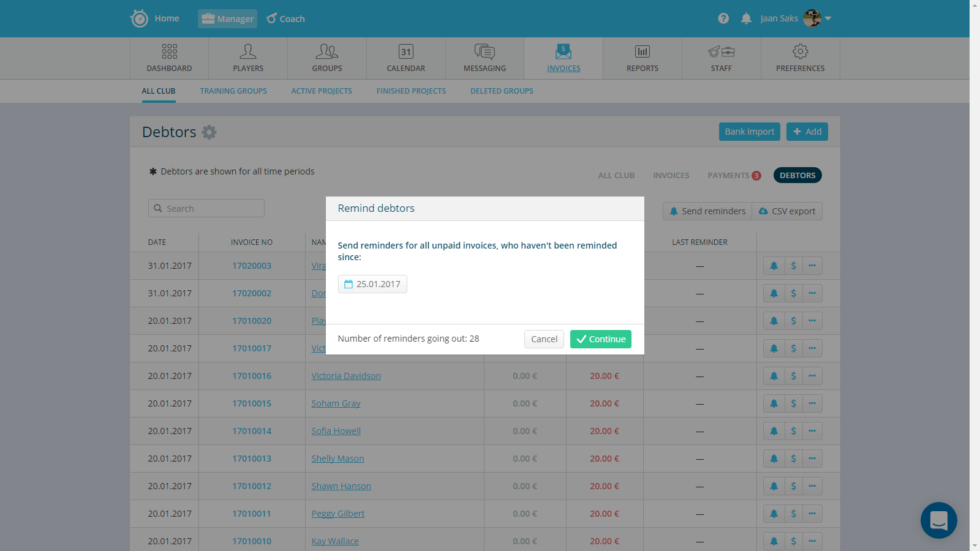Screen dimensions: 980x551
Task: Open the 25.01.2017 date picker
Action: pos(372,284)
